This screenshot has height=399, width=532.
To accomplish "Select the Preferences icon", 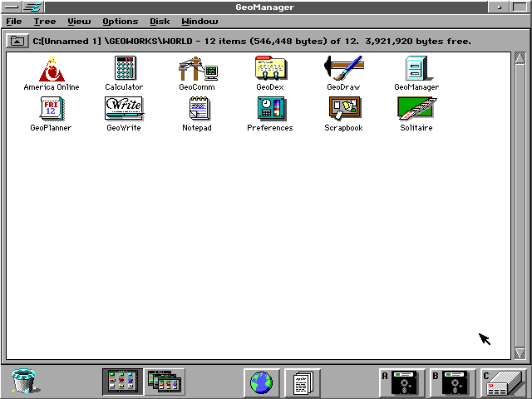I will tap(272, 109).
